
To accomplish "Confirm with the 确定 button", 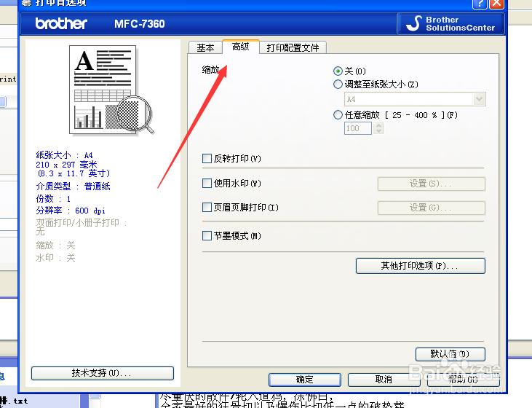I will coord(305,380).
